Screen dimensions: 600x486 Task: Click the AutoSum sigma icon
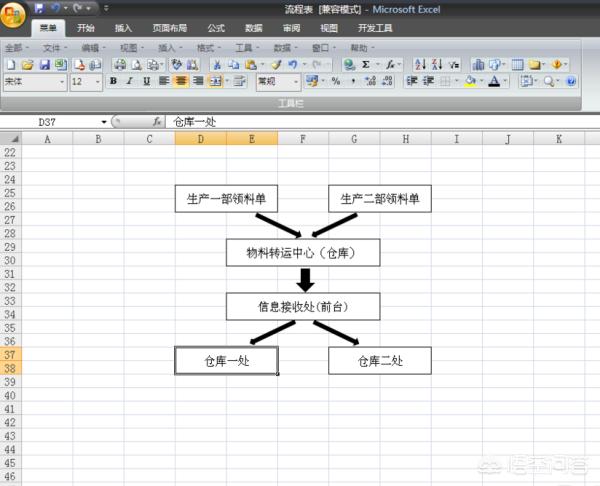(366, 64)
